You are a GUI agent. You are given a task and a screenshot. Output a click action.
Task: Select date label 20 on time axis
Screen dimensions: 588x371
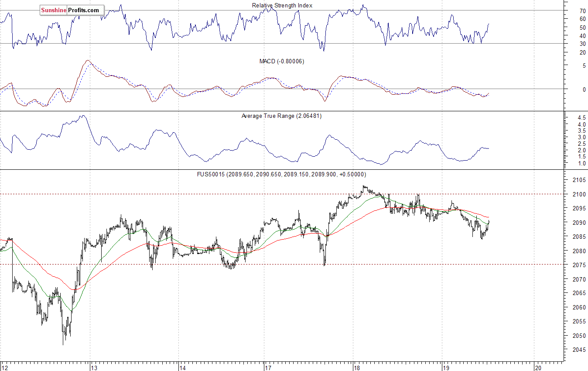[x=538, y=368]
